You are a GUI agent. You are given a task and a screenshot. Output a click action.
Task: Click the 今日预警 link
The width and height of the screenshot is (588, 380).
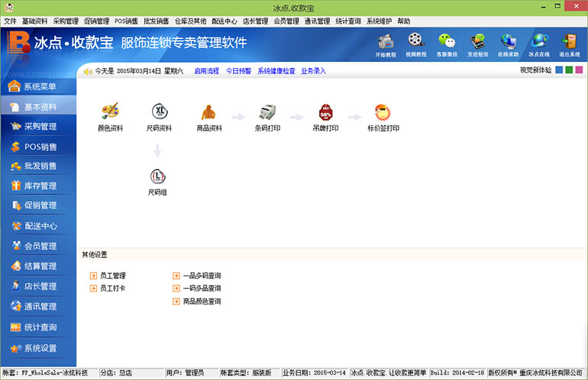pyautogui.click(x=238, y=71)
